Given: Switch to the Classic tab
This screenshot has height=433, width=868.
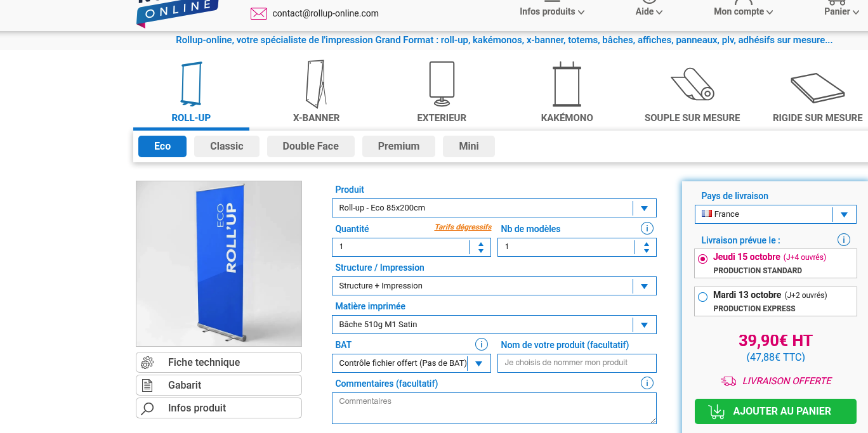Looking at the screenshot, I should click(227, 146).
